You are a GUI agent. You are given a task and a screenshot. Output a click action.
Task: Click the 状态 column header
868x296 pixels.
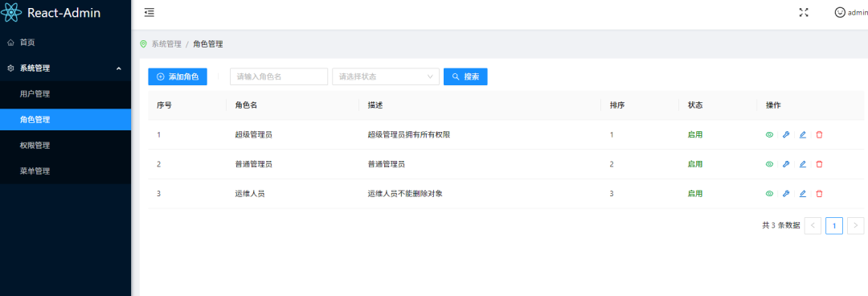(x=695, y=105)
